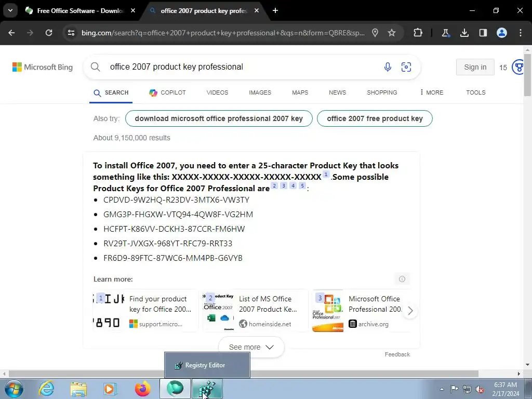Screen dimensions: 532x399
Task: Click the browser back arrow
Action: [x=11, y=33]
